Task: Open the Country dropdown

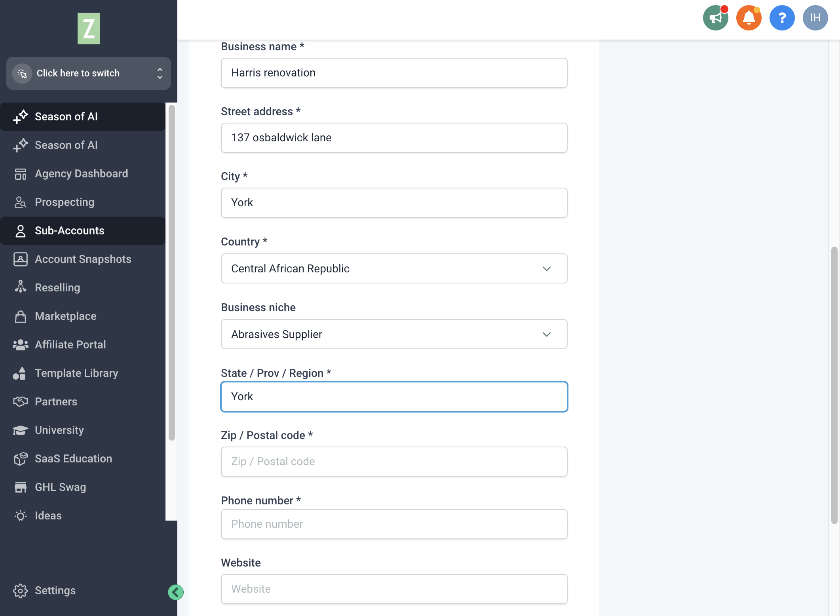Action: click(x=394, y=268)
